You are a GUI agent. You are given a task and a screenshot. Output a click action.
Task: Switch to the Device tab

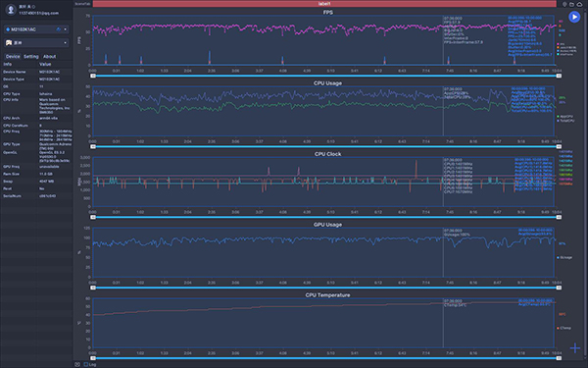[13, 56]
